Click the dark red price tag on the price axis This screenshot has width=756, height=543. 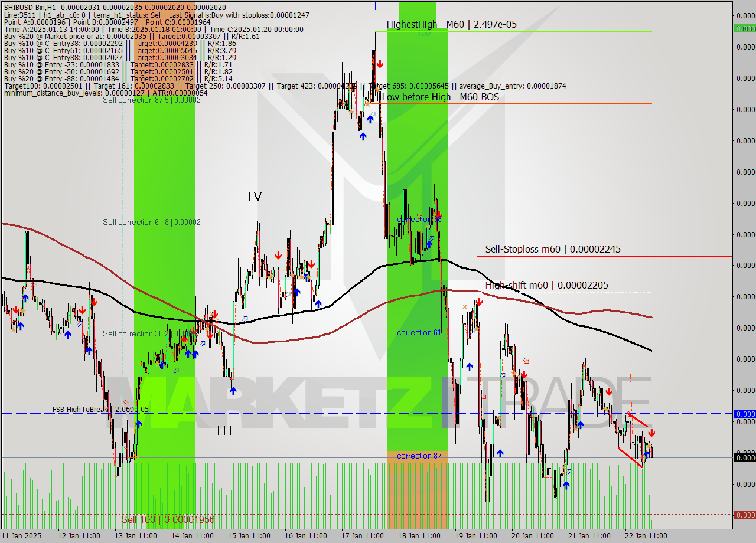point(744,515)
